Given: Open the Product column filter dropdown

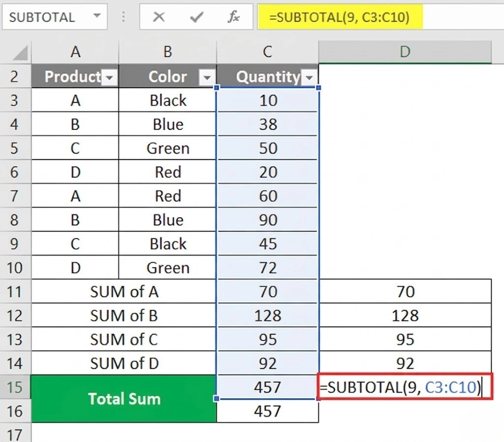Looking at the screenshot, I should click(x=109, y=78).
